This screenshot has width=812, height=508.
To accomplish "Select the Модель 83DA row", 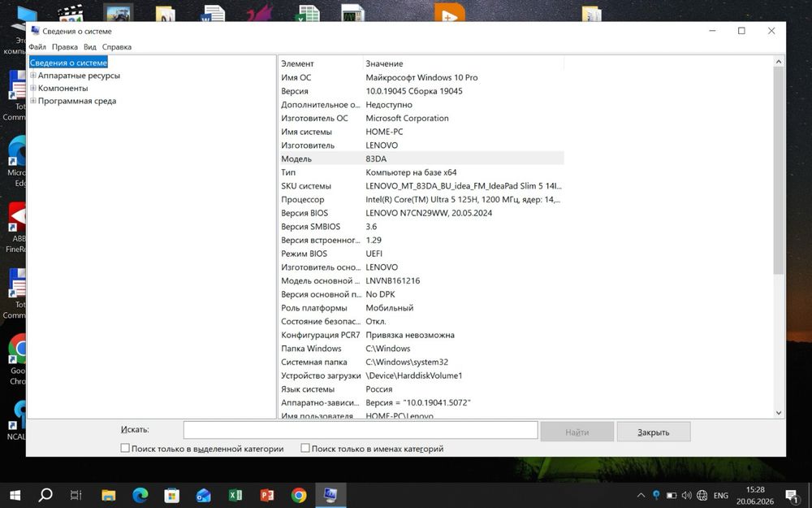I will coord(421,158).
